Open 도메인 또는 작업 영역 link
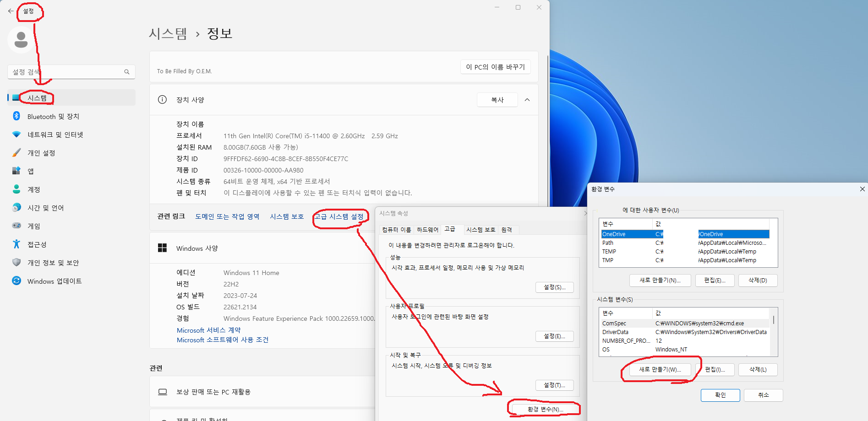Viewport: 868px width, 421px height. (x=227, y=216)
